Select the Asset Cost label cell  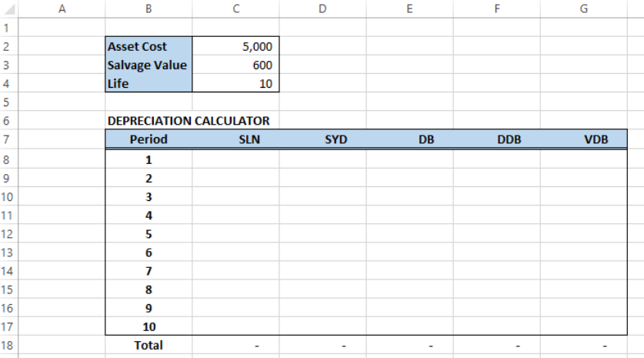click(148, 46)
